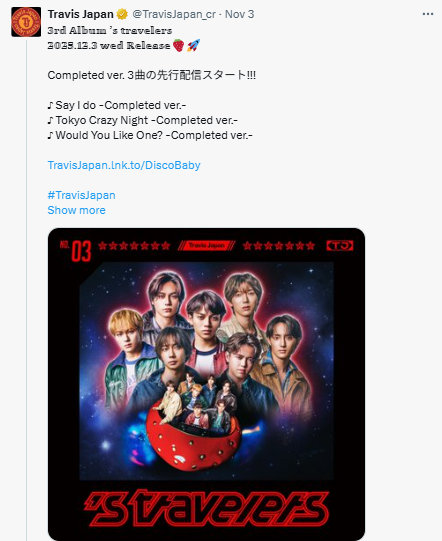Click the gold verified badge icon
The image size is (442, 541).
[x=122, y=14]
